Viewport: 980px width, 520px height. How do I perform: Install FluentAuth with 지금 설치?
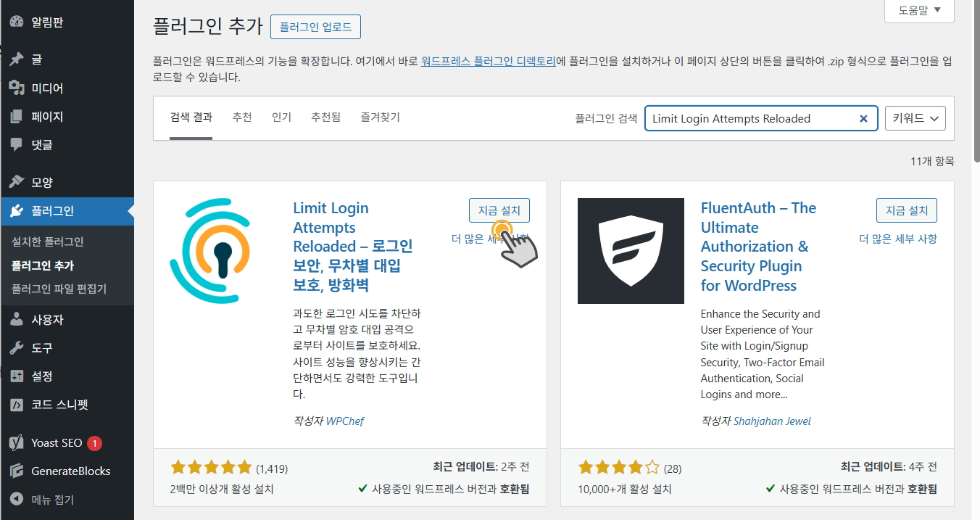[x=907, y=210]
